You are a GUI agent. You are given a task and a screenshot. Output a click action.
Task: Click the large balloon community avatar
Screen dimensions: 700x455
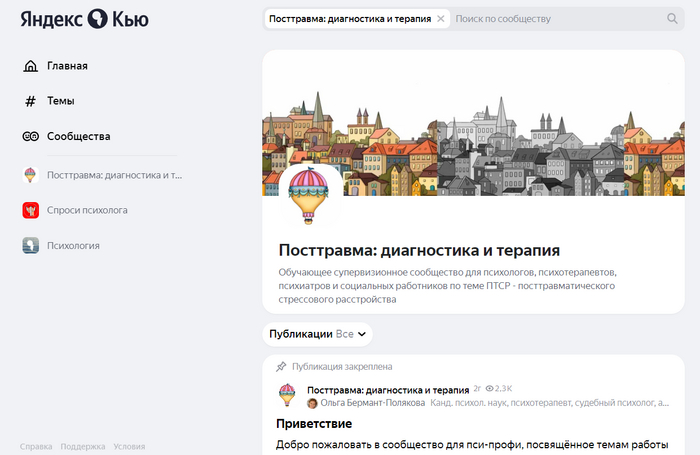coord(308,195)
